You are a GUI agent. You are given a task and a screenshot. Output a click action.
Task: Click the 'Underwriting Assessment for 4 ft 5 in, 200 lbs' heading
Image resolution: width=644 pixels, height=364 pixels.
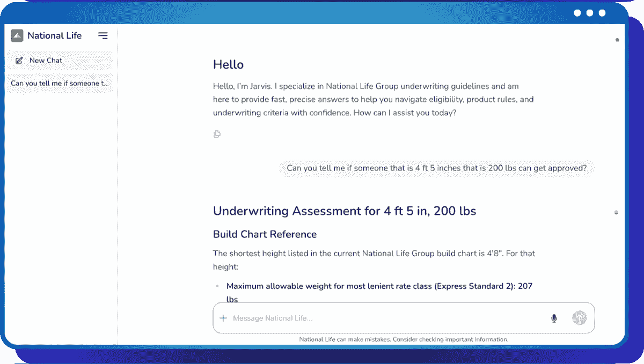(x=345, y=211)
